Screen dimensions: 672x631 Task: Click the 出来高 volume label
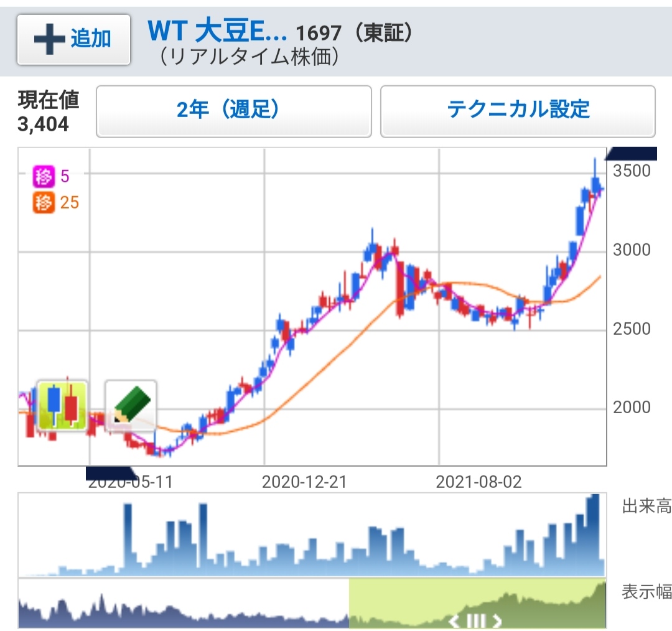(646, 507)
